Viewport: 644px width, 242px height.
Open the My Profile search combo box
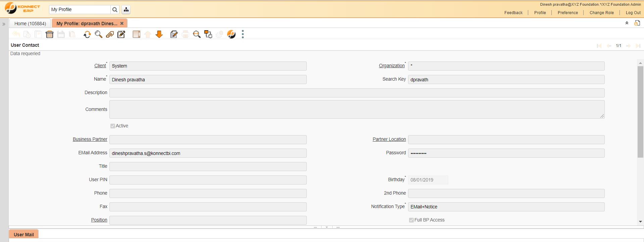click(x=80, y=10)
